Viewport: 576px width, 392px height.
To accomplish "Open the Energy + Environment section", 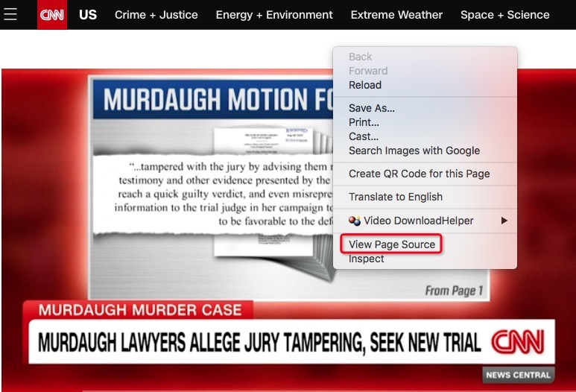I will click(x=274, y=15).
